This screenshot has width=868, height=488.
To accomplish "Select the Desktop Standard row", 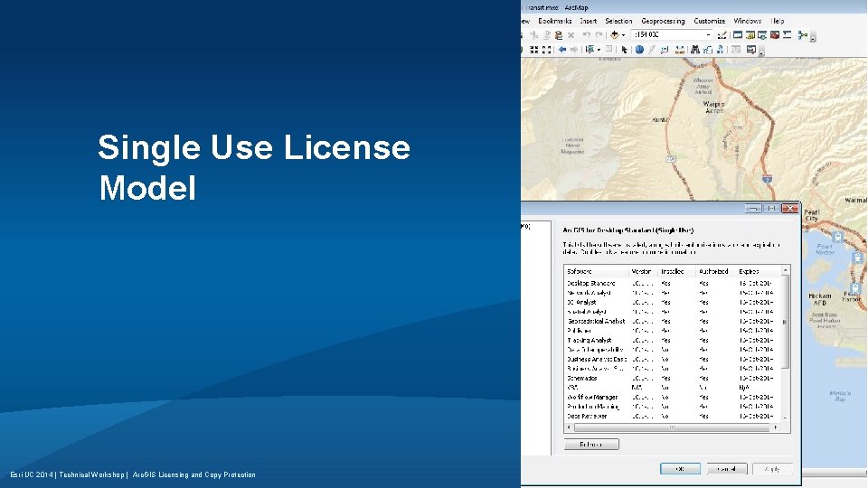I will tap(672, 283).
